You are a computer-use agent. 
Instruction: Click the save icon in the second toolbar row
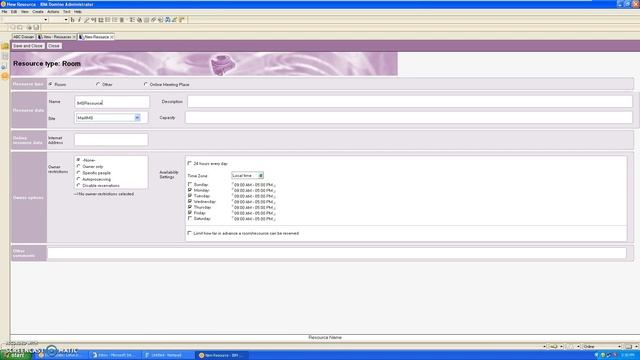coord(36,27)
